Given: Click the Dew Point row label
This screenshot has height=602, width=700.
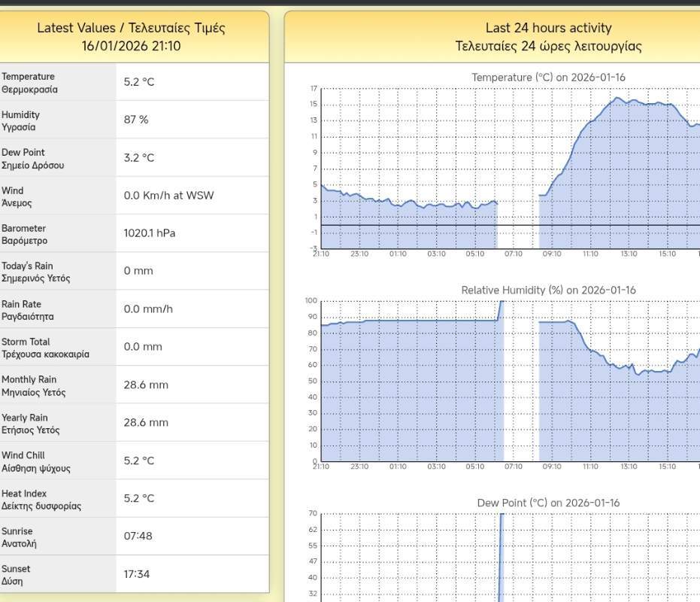Looking at the screenshot, I should point(33,159).
